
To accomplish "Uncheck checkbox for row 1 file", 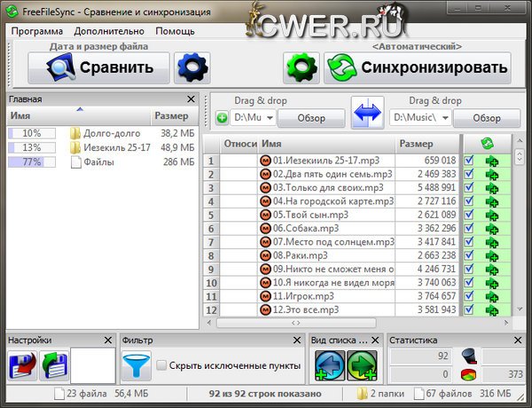I will pyautogui.click(x=468, y=161).
